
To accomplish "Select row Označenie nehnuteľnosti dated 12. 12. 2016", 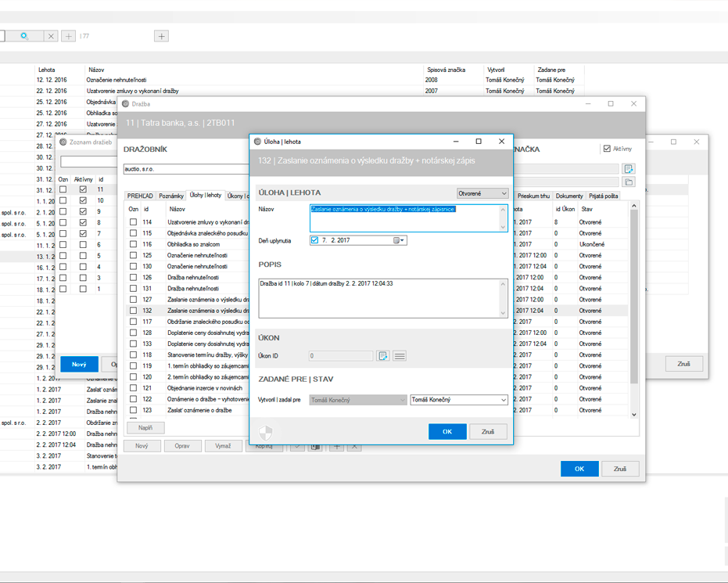I will [x=292, y=80].
